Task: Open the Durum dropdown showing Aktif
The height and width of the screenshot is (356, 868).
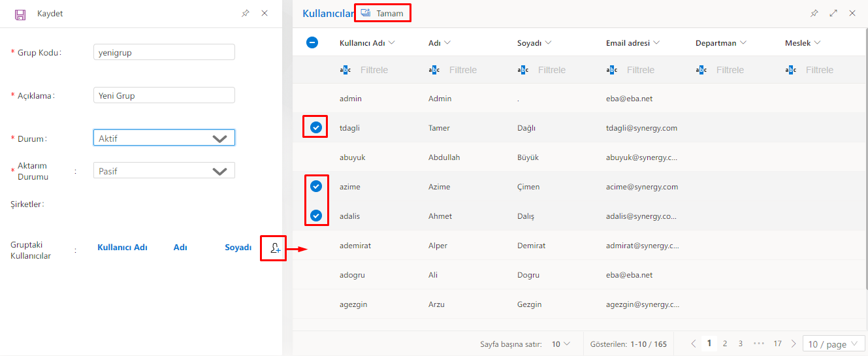Action: (x=164, y=138)
